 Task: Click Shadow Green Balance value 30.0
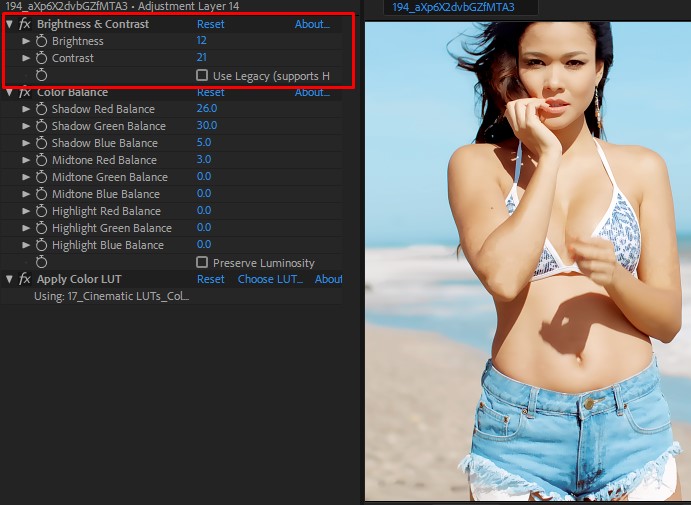(x=207, y=126)
